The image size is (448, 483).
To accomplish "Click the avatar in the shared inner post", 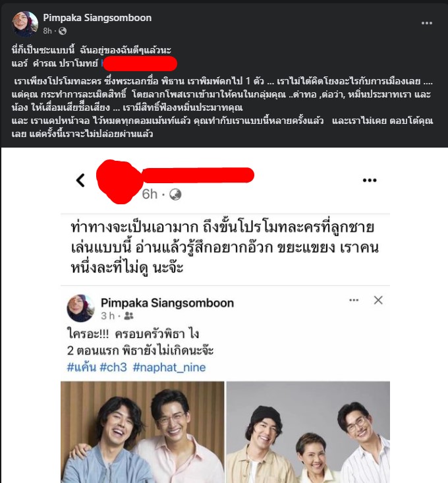I will tap(80, 308).
